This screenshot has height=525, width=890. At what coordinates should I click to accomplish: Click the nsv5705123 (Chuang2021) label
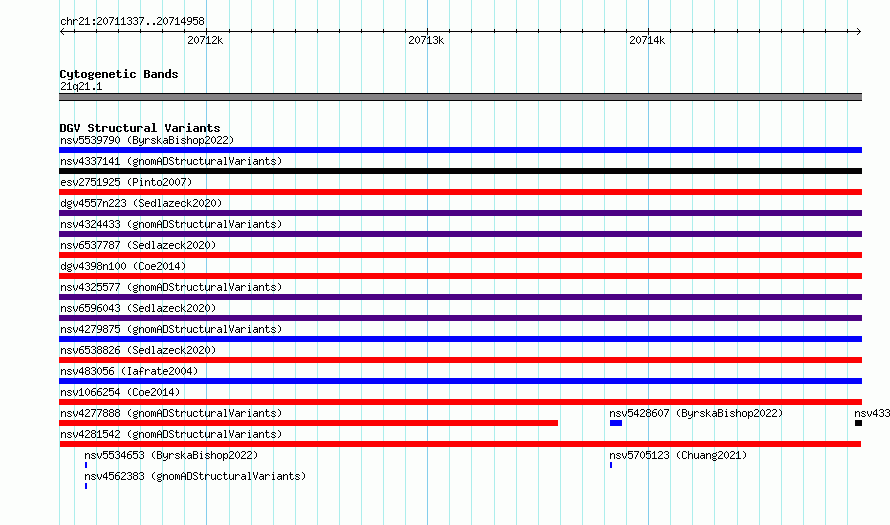[678, 455]
